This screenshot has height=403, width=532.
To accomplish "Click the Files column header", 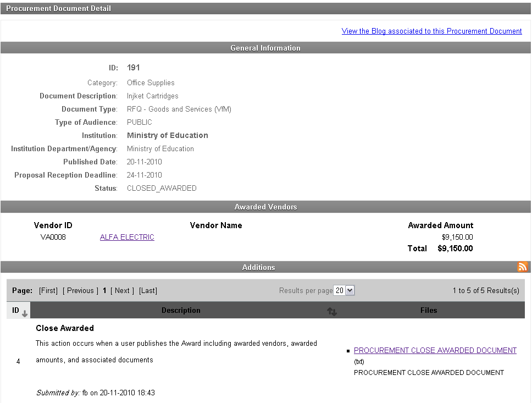I will 428,311.
